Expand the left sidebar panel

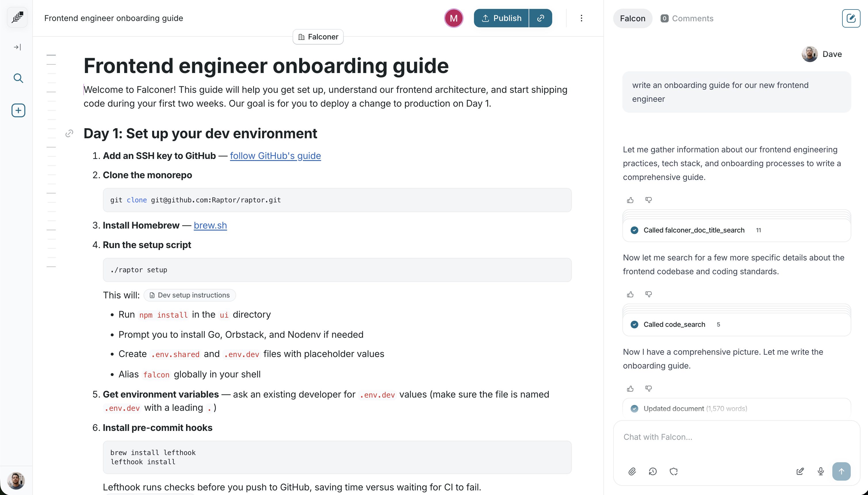coord(17,47)
